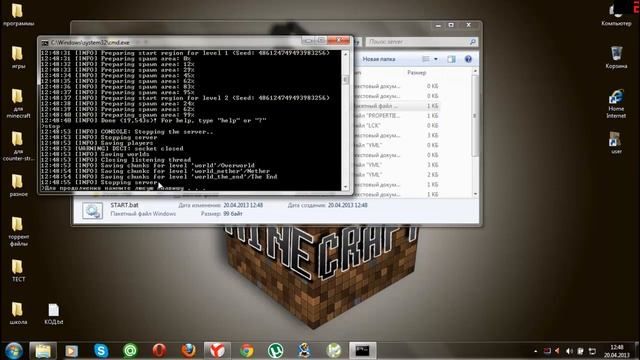
Task: Open Yandex browser taskbar button
Action: [x=217, y=351]
